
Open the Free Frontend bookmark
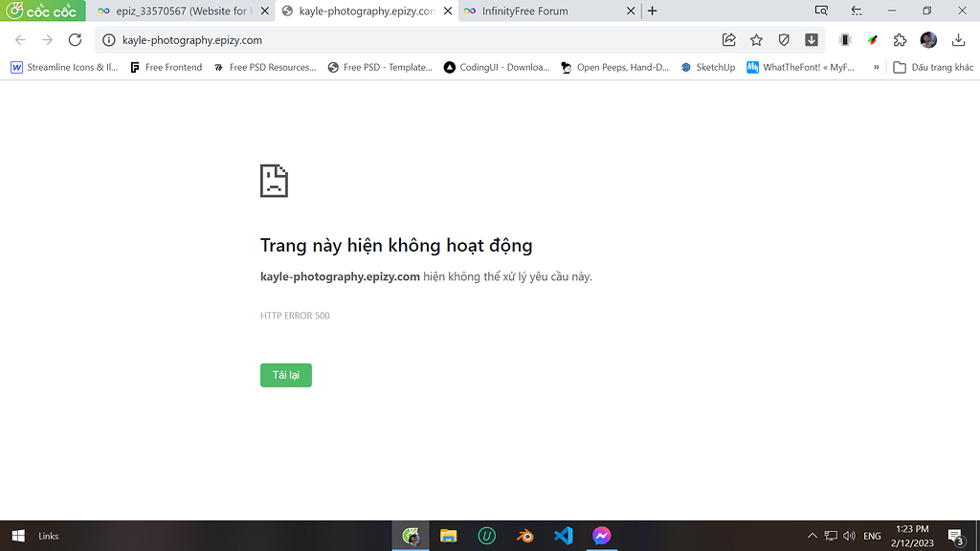click(167, 67)
